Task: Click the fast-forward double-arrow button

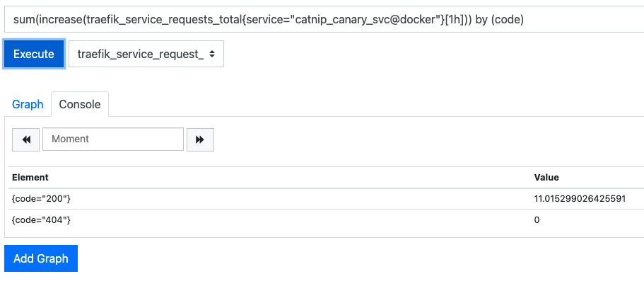Action: pos(200,139)
